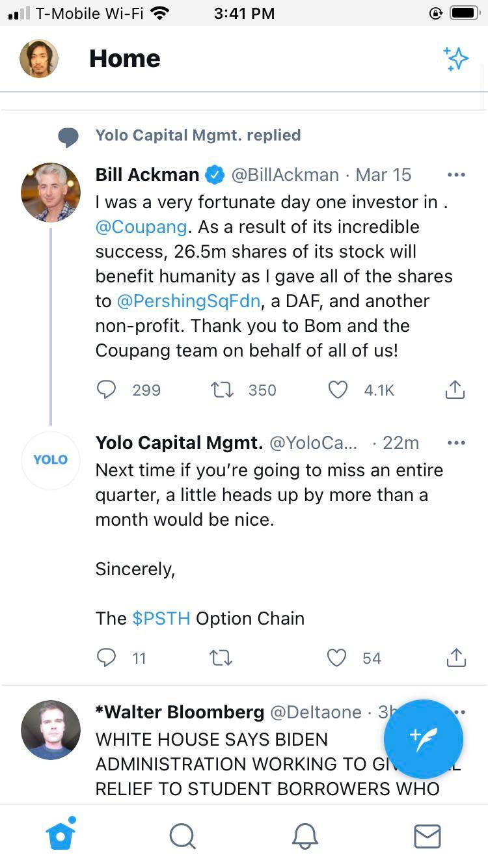Reply to Yolo Capital Mgmt. tweet
The width and height of the screenshot is (488, 868).
pos(106,658)
